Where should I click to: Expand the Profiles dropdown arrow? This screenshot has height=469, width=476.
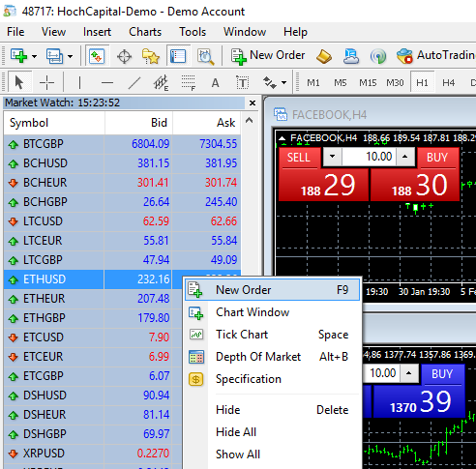coord(70,56)
